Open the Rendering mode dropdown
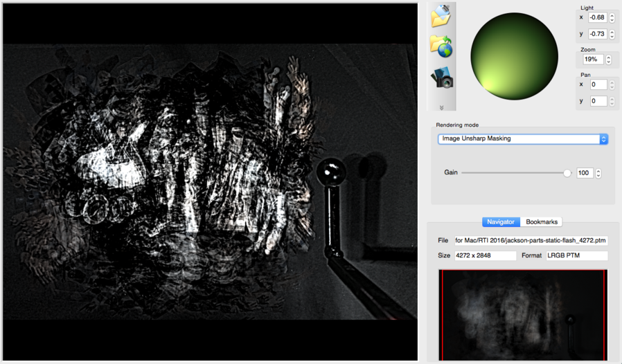Image resolution: width=622 pixels, height=364 pixels. [523, 139]
